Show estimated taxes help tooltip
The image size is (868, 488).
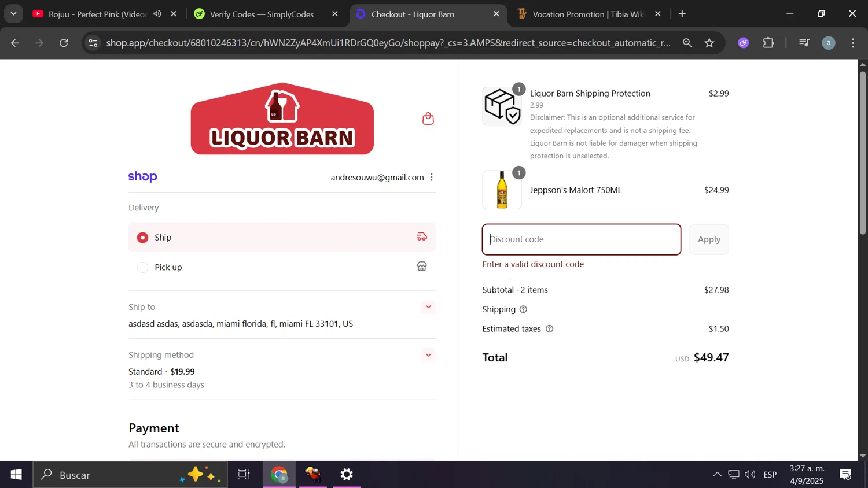(550, 329)
